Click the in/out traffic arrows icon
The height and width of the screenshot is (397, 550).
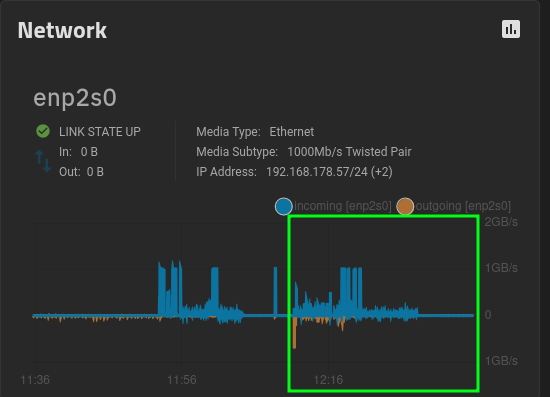43,161
